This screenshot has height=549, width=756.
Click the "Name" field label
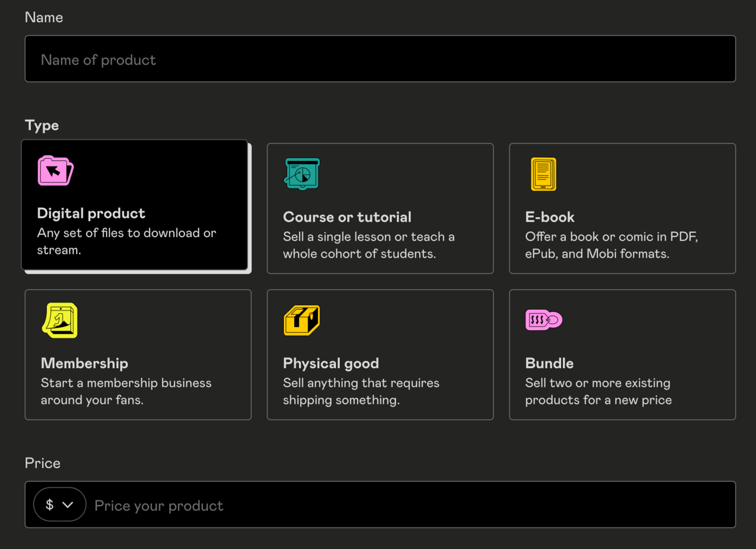coord(44,18)
